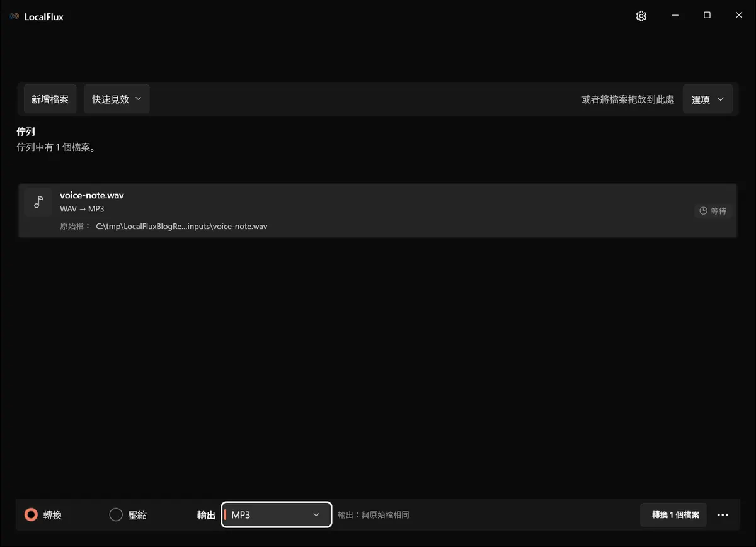756x547 pixels.
Task: Select the voice-note.wav file name
Action: tap(92, 195)
